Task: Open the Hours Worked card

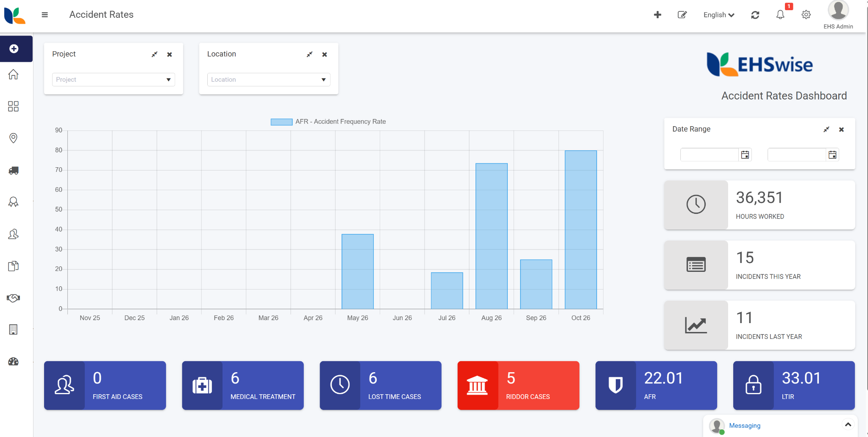Action: (x=759, y=205)
